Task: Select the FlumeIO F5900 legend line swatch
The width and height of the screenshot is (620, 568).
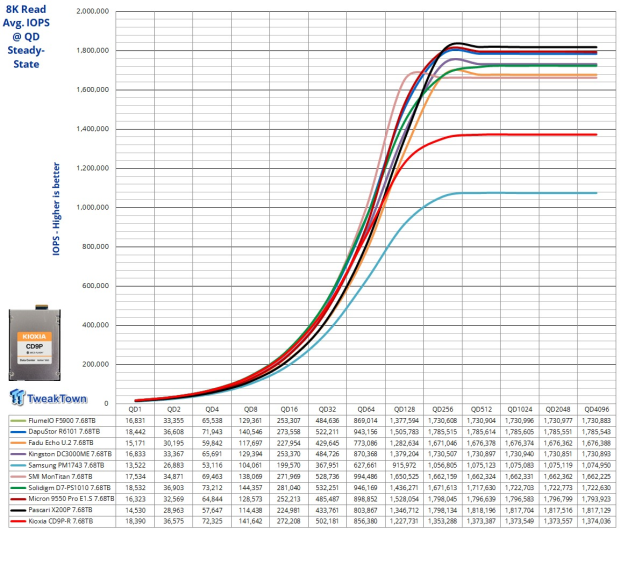Action: point(18,420)
